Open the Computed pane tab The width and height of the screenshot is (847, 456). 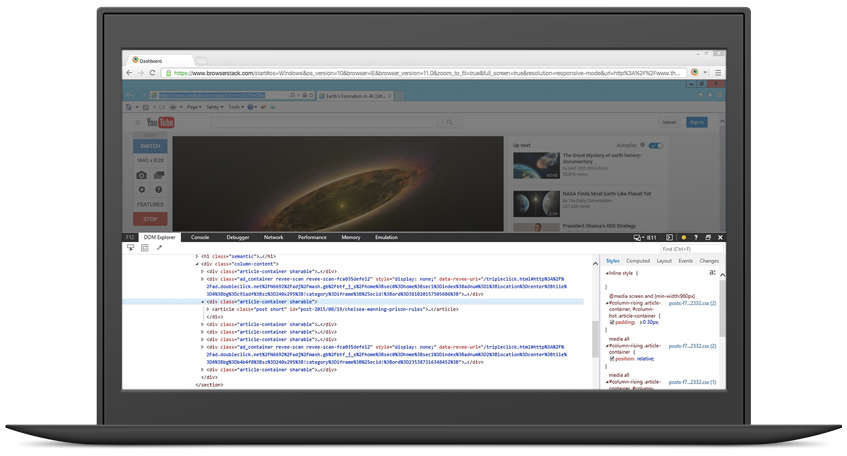(638, 261)
